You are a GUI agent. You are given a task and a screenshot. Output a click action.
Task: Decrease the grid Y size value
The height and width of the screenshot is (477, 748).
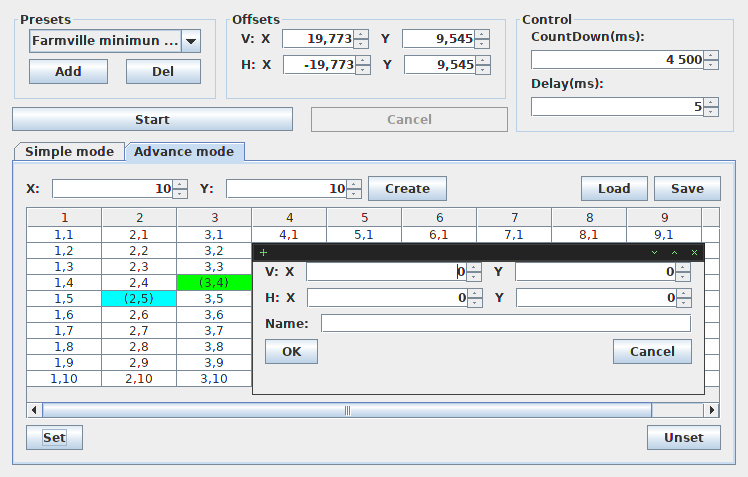coord(354,193)
